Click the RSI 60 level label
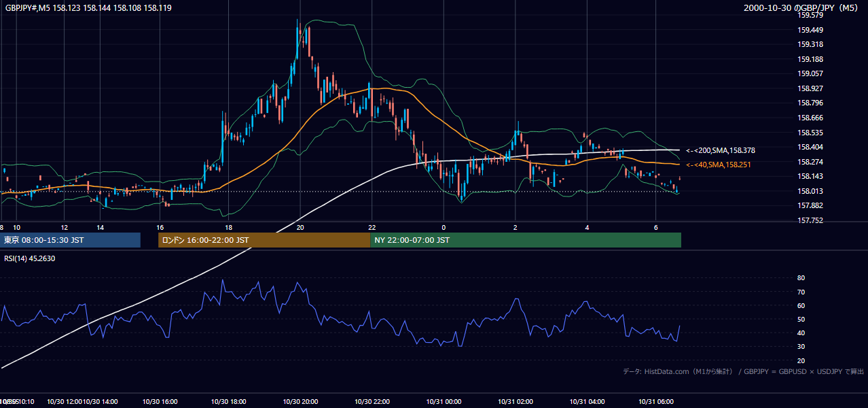 [x=801, y=305]
